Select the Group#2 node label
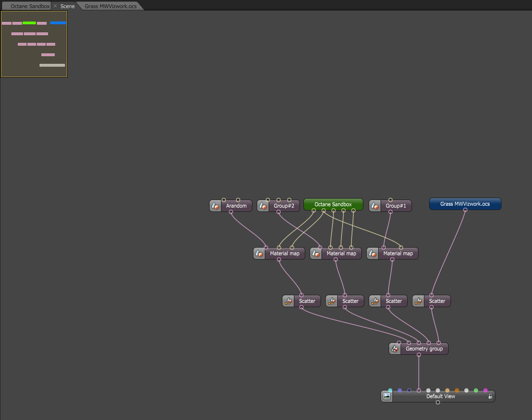The width and height of the screenshot is (532, 420). (284, 206)
